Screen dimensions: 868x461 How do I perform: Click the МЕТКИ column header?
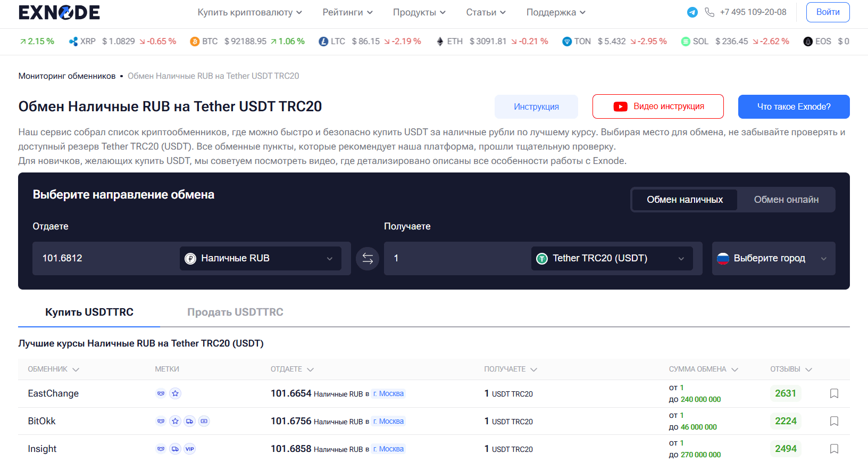click(167, 369)
